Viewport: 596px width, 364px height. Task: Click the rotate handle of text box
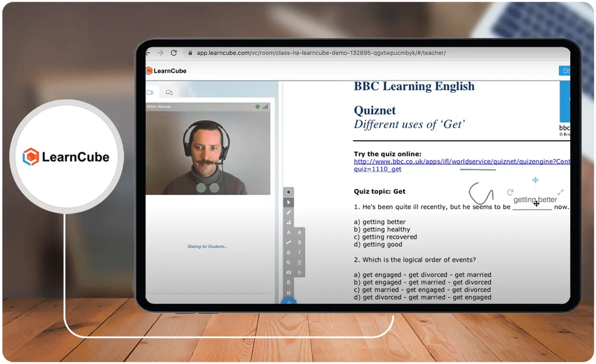click(510, 192)
